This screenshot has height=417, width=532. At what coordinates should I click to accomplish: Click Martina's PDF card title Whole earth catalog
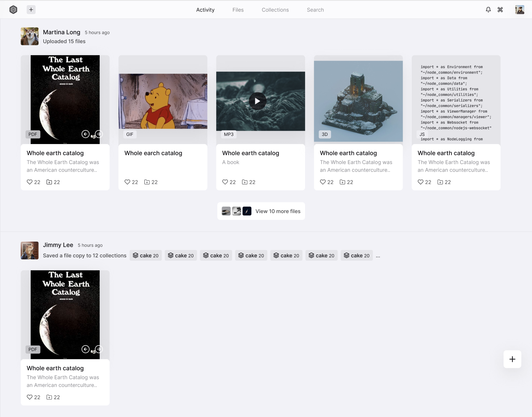(55, 153)
